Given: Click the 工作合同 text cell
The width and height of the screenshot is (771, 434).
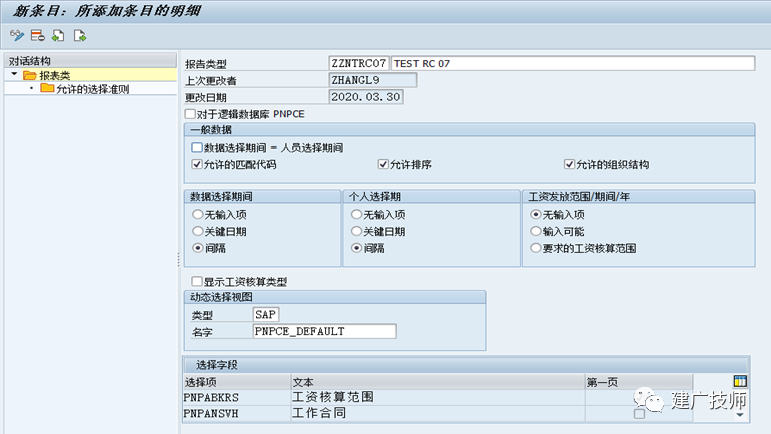Looking at the screenshot, I should pos(438,413).
